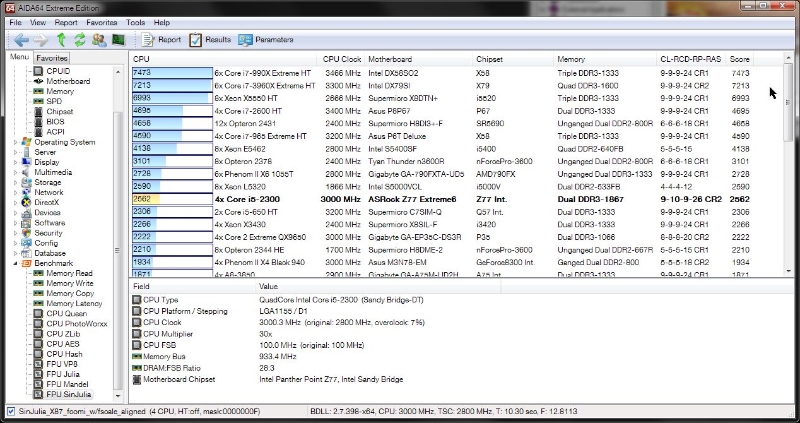The image size is (800, 423).
Task: Open the Help menu
Action: tap(161, 22)
